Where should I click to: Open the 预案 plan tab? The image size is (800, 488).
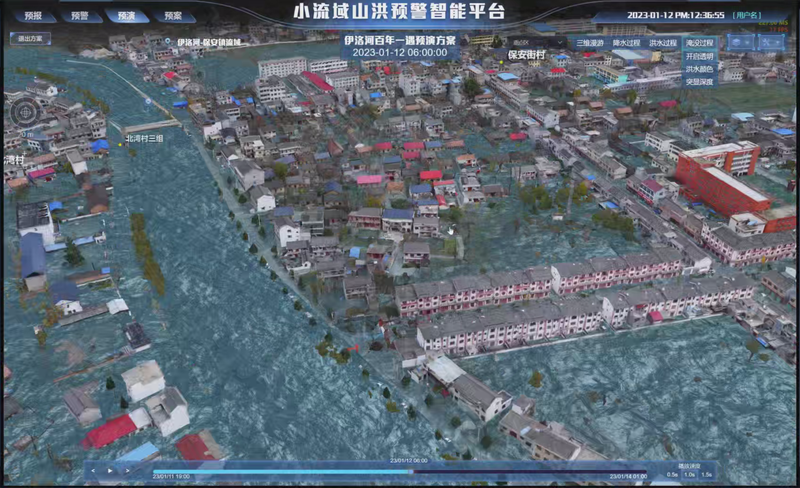pyautogui.click(x=173, y=16)
